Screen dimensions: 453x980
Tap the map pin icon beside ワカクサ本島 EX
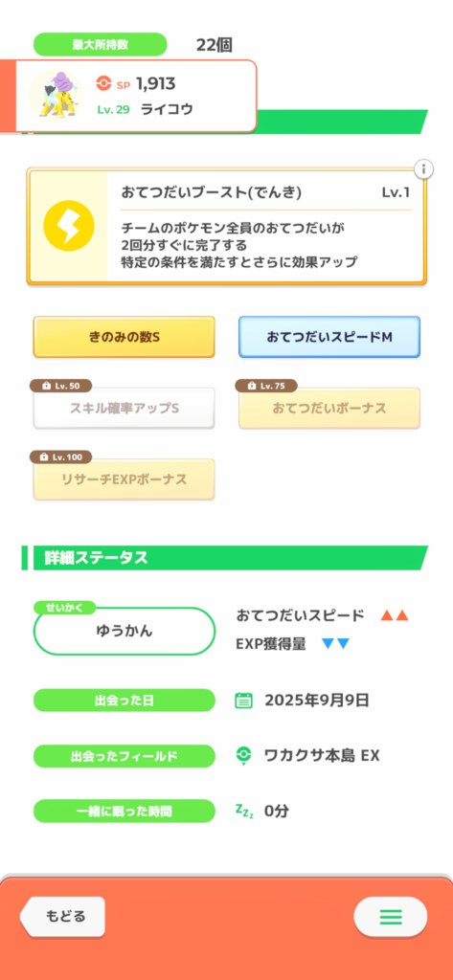[x=243, y=756]
